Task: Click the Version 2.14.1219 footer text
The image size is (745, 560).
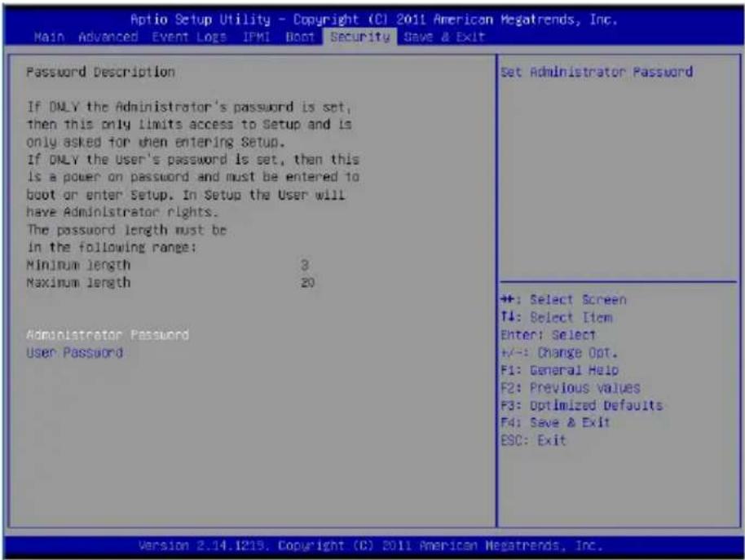Action: tap(370, 545)
